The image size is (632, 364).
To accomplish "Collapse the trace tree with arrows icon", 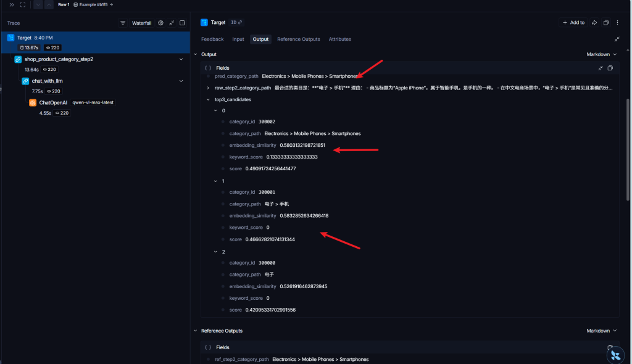I will (x=171, y=23).
